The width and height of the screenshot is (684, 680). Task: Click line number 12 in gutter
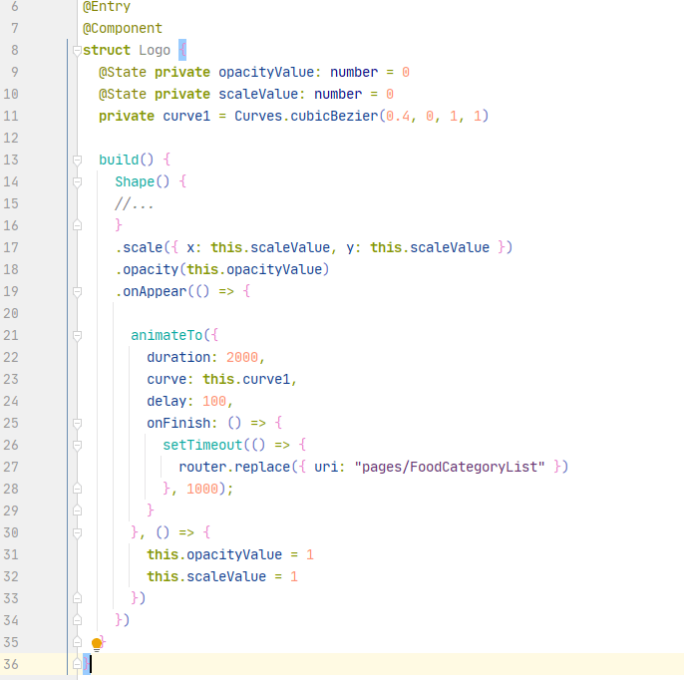pyautogui.click(x=11, y=138)
